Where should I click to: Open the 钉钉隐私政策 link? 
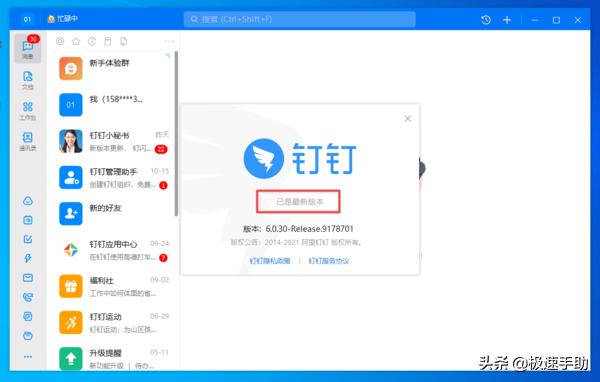tap(270, 261)
